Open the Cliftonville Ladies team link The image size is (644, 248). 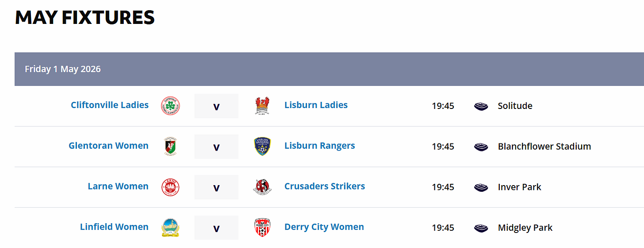click(x=110, y=105)
